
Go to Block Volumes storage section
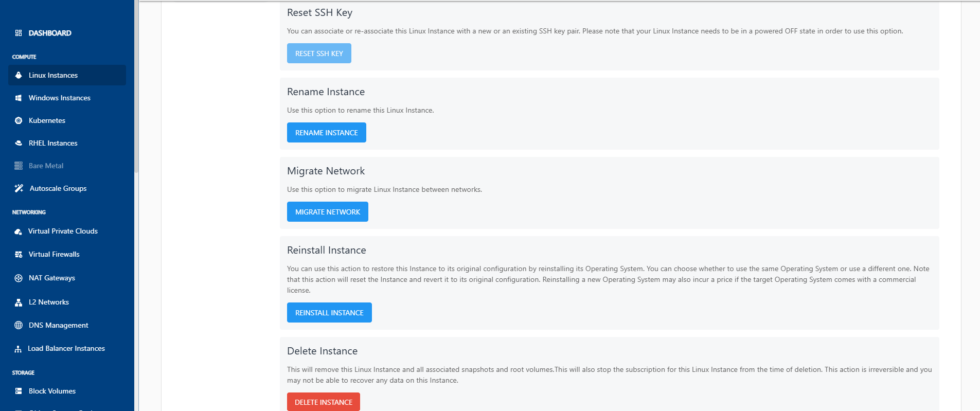[52, 391]
